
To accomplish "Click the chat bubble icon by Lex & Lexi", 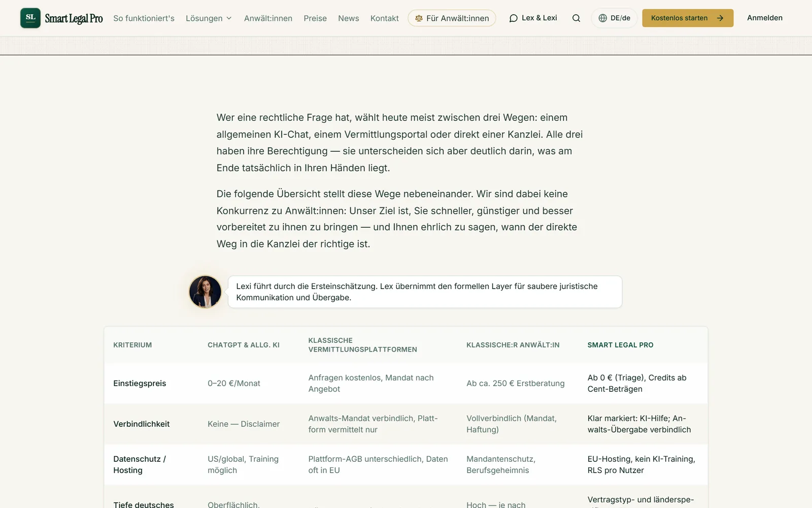I will tap(514, 18).
